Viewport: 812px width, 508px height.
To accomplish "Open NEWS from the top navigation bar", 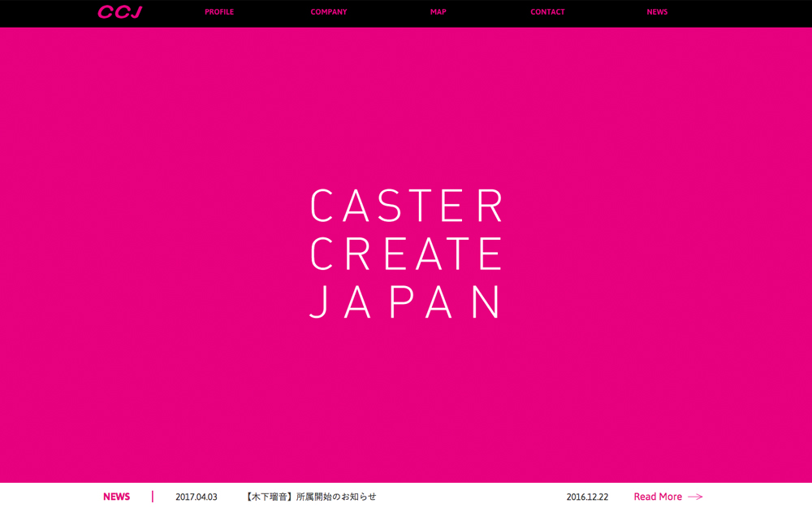I will point(657,12).
